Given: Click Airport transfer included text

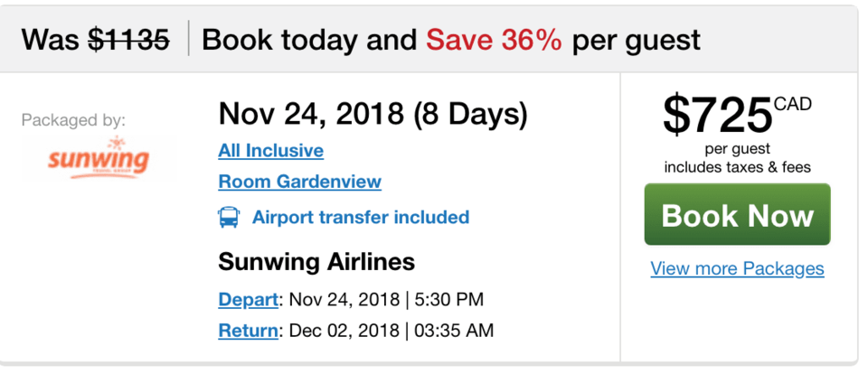Looking at the screenshot, I should pos(361,217).
